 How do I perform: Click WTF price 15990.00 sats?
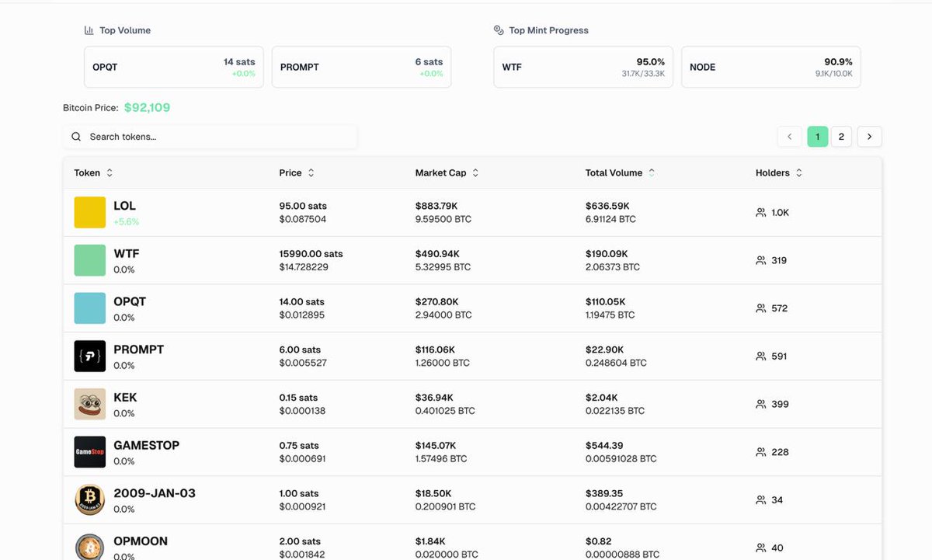[311, 254]
